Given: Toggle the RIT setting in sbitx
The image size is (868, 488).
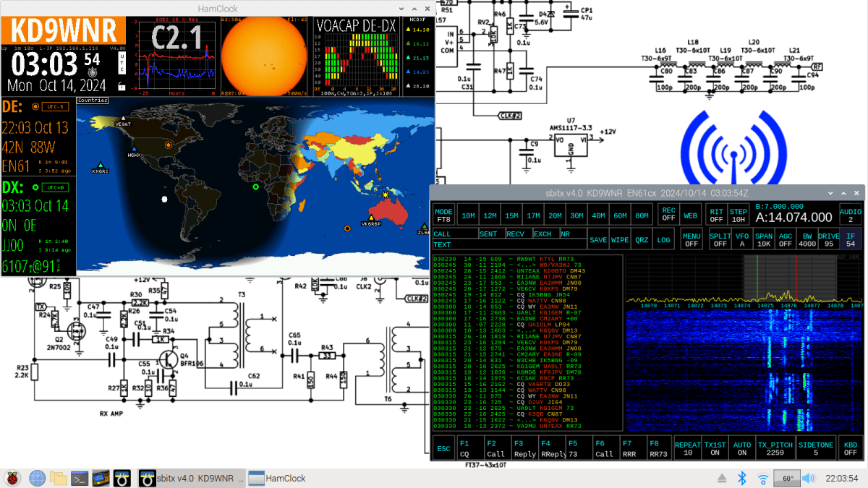Looking at the screenshot, I should (716, 215).
